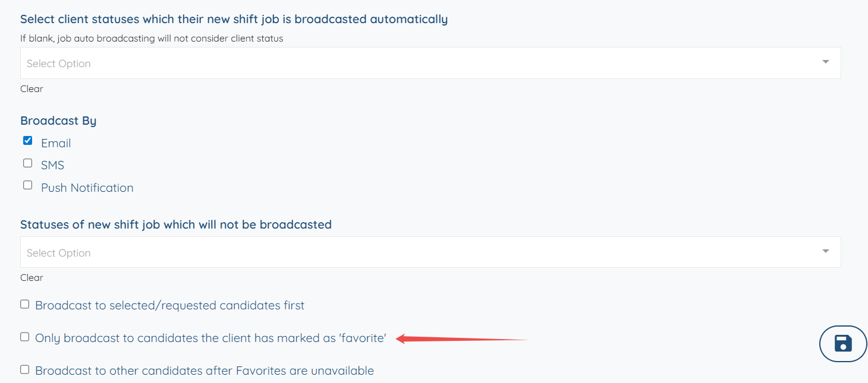Click Clear under the client statuses dropdown
The width and height of the screenshot is (868, 383).
32,88
